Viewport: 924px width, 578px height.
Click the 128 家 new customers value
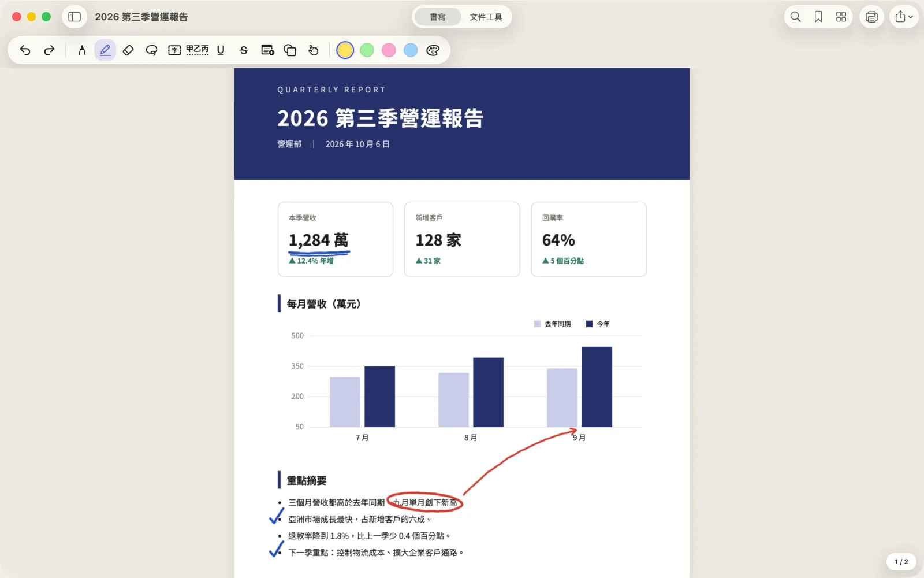coord(438,240)
